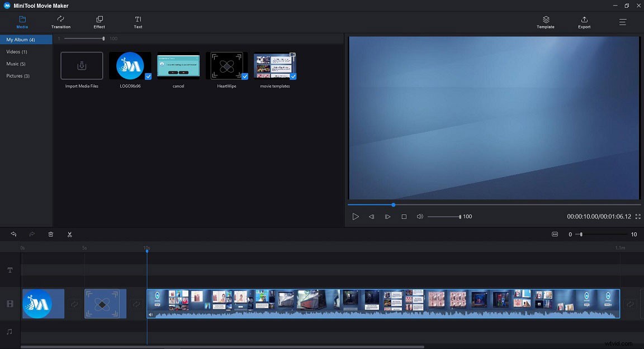Viewport: 644px width, 349px height.
Task: Select the Split (scissors) tool
Action: click(69, 234)
